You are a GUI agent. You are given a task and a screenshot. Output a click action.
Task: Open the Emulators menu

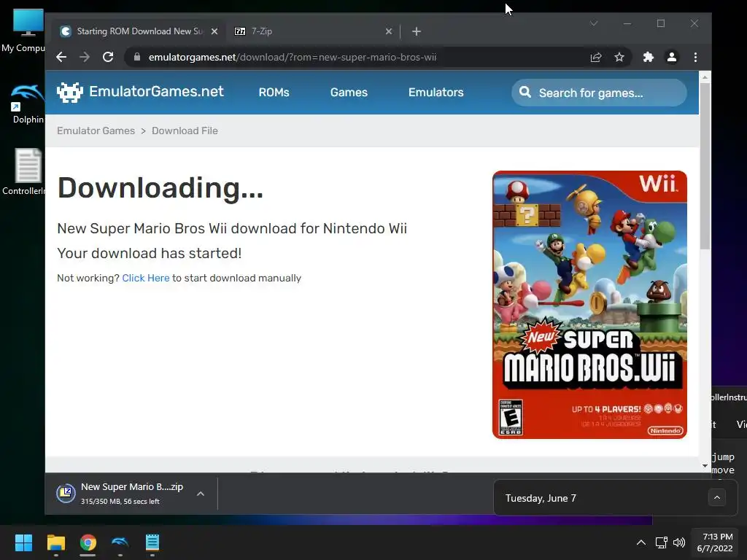click(x=436, y=93)
